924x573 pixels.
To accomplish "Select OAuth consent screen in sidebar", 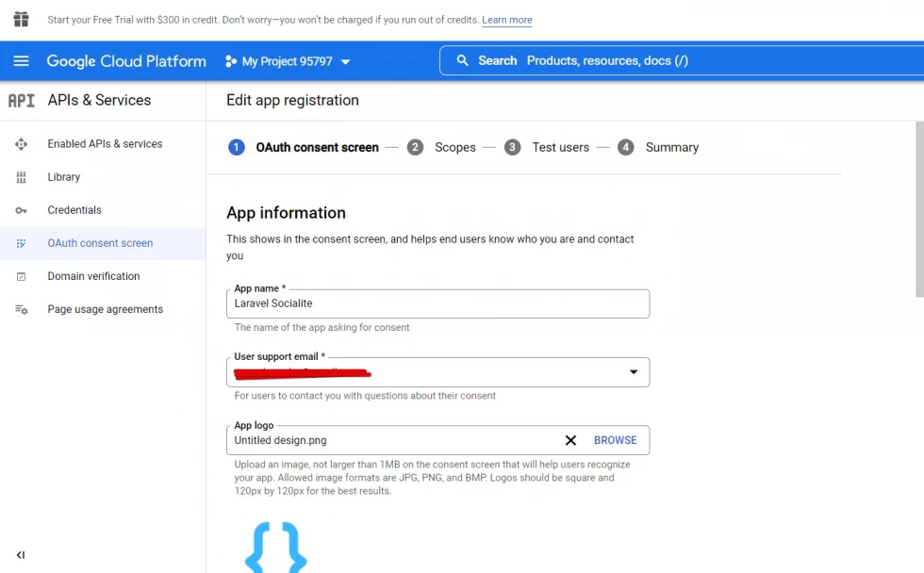I will pyautogui.click(x=100, y=243).
